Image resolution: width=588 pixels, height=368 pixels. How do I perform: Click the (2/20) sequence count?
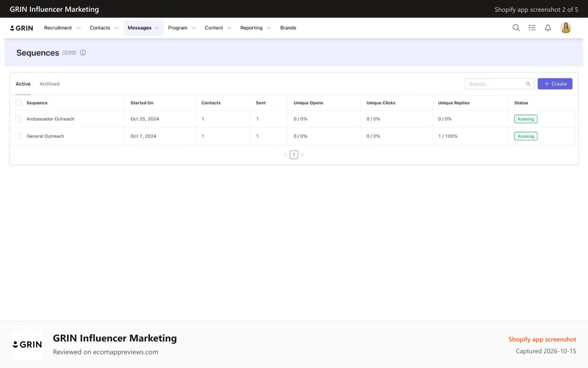(69, 53)
